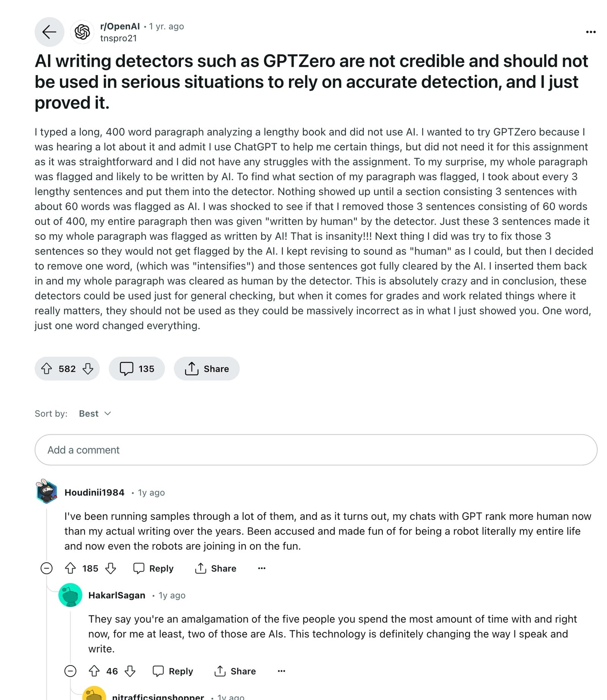Toggle the upvote on the post
The height and width of the screenshot is (700, 607).
tap(47, 368)
